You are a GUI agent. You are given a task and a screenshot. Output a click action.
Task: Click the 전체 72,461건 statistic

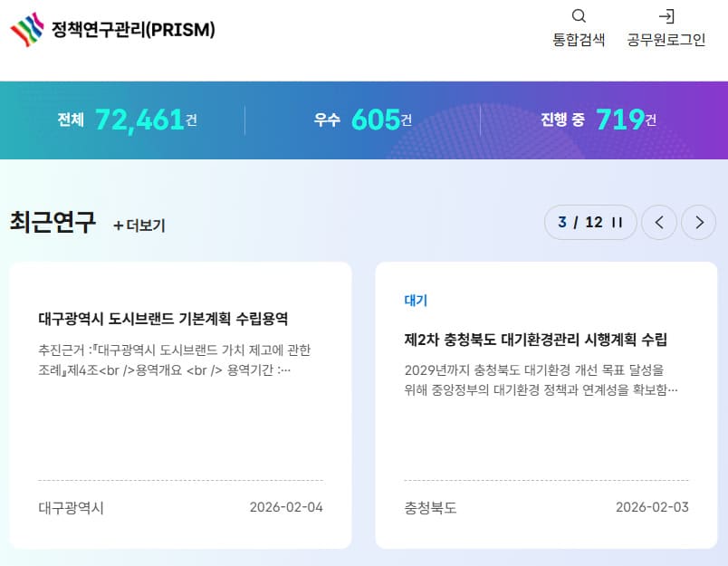coord(125,119)
